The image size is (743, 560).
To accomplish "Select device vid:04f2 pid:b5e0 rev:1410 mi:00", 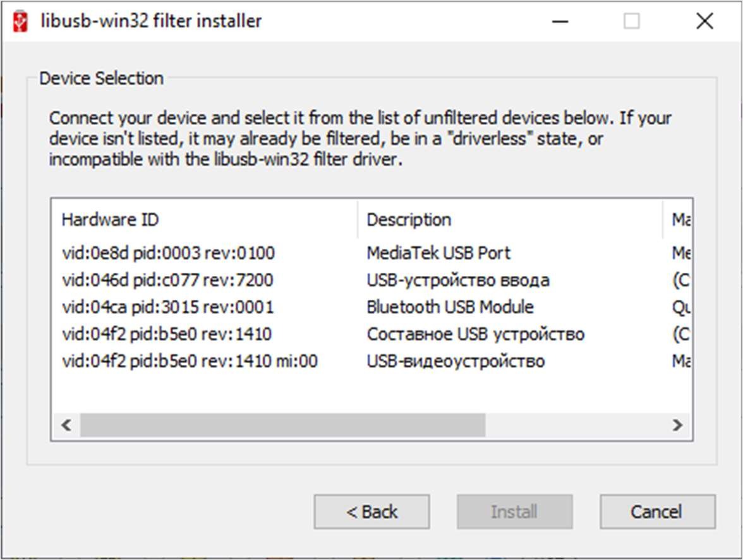I will 190,362.
